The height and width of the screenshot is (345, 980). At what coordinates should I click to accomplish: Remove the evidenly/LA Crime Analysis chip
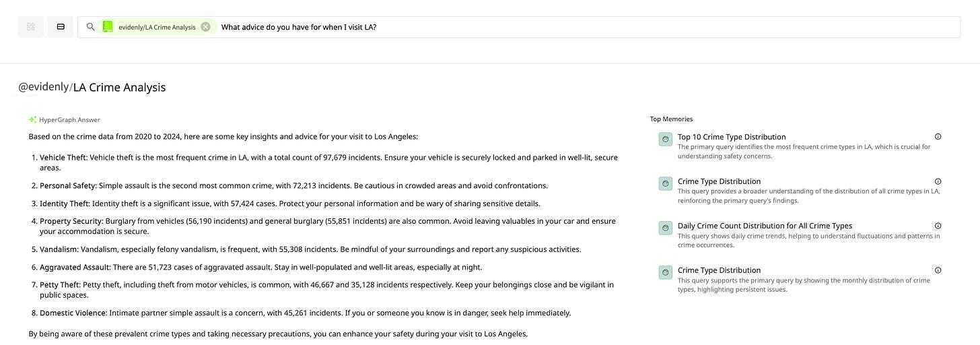point(205,27)
